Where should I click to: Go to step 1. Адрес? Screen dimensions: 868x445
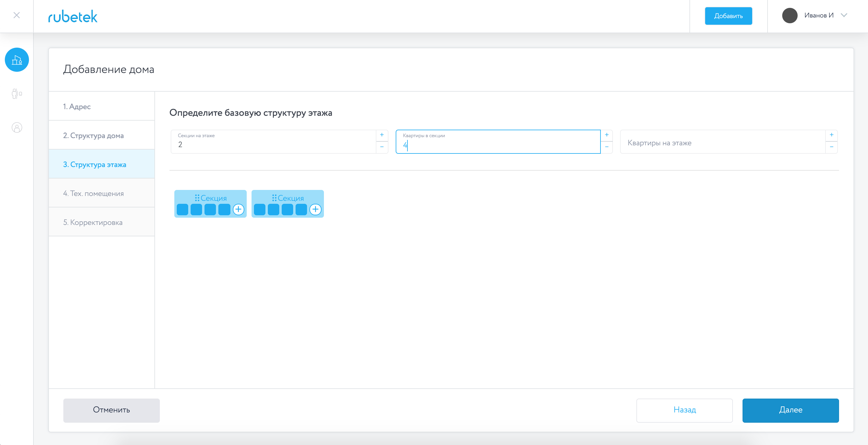click(102, 106)
